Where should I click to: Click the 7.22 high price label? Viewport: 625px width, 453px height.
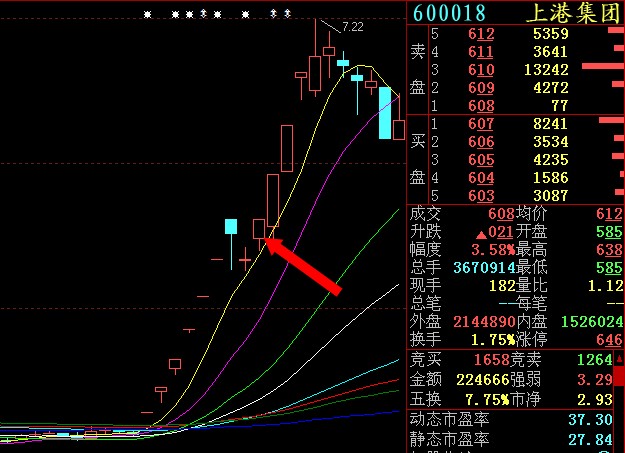352,26
